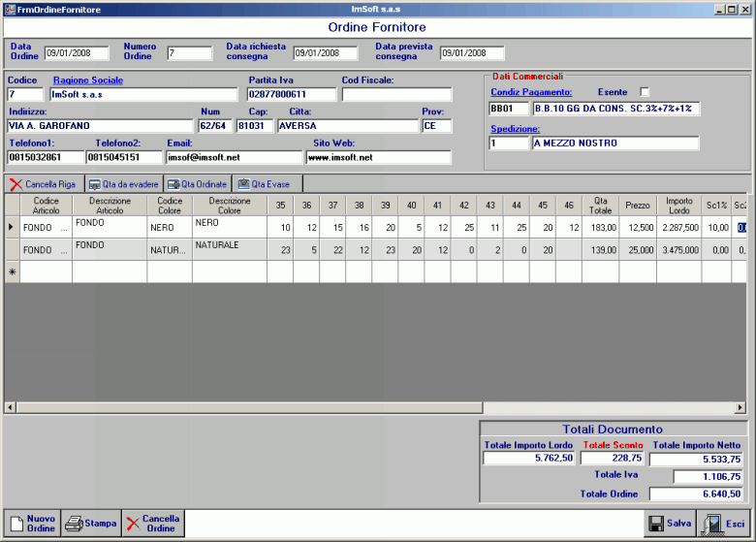The width and height of the screenshot is (756, 542).
Task: Click the size 42 column header
Action: coord(464,206)
